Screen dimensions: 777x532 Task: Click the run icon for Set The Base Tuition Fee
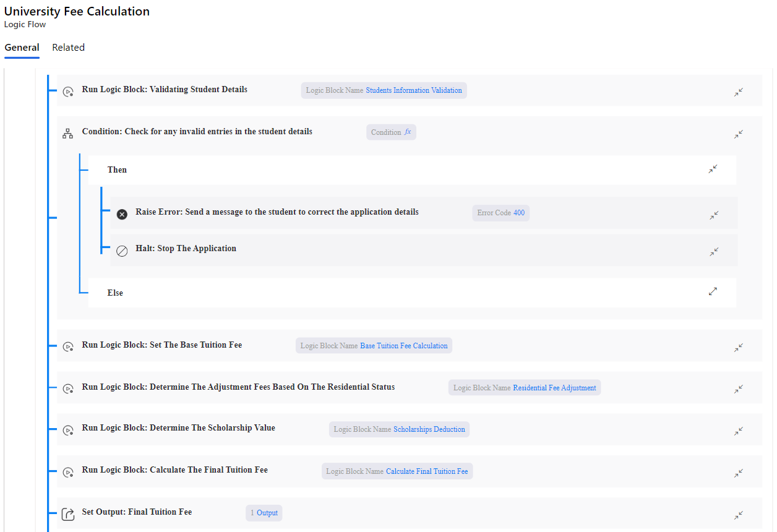[x=68, y=346]
